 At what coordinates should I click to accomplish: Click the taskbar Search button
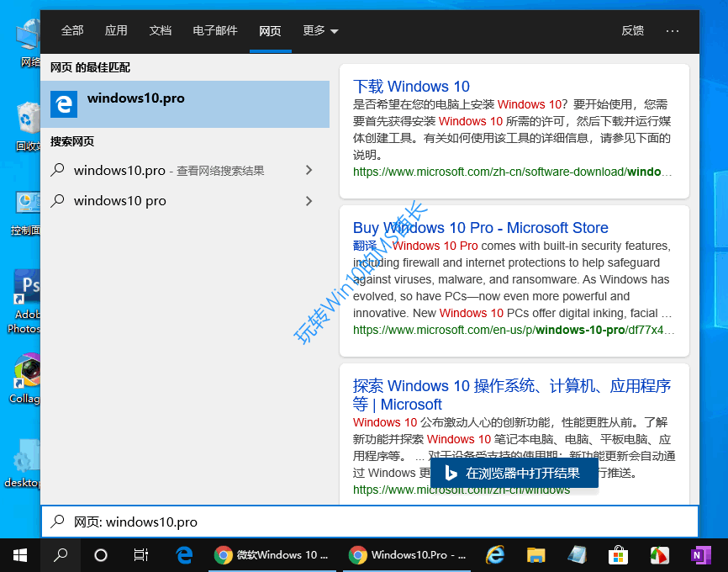pyautogui.click(x=61, y=555)
